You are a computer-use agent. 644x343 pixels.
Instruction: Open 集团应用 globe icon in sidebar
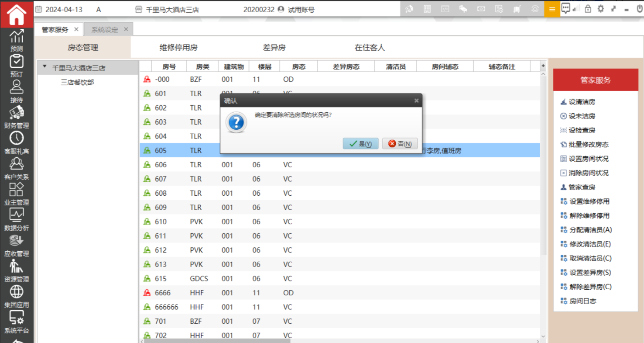[17, 296]
